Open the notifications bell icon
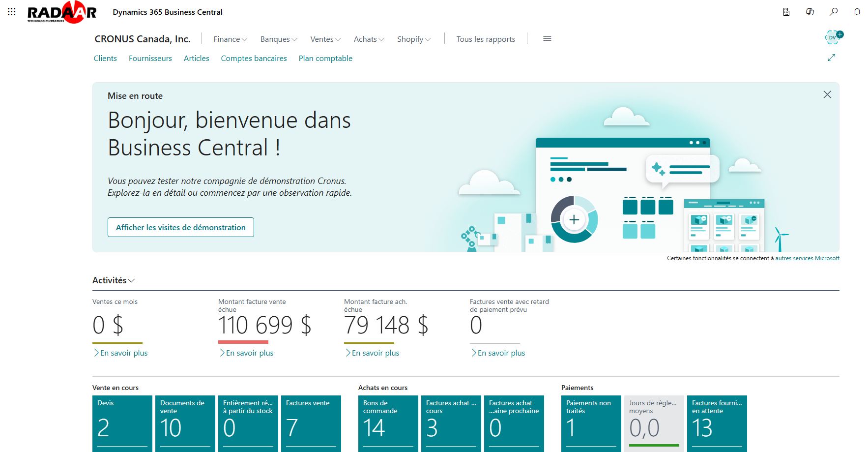868x452 pixels. coord(857,12)
